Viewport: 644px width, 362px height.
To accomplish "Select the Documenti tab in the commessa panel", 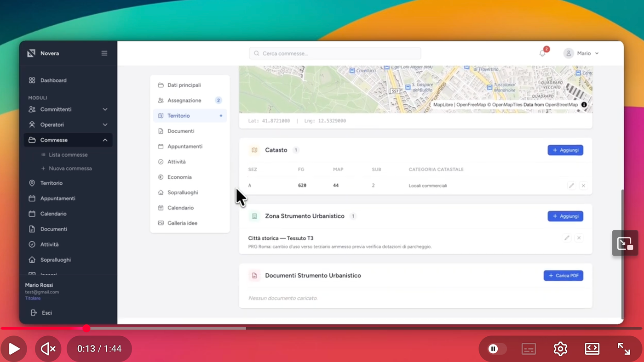I will pyautogui.click(x=190, y=131).
